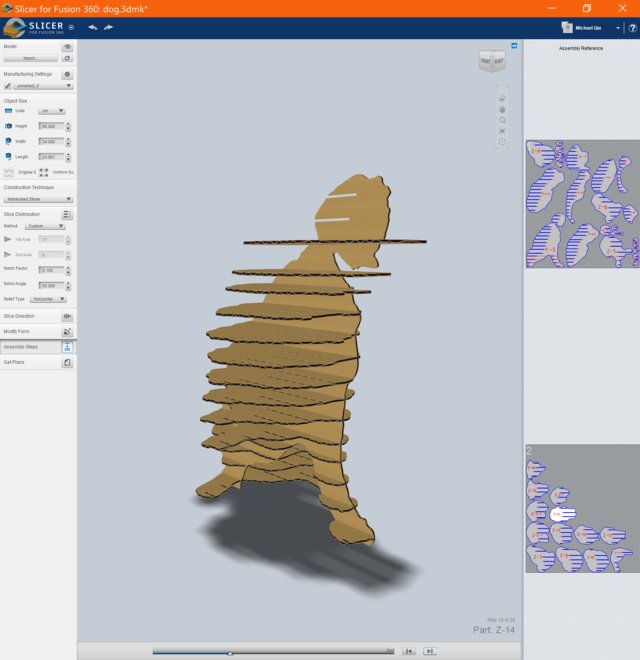Image resolution: width=640 pixels, height=660 pixels.
Task: Select the pan sphere tool in navigation bar
Action: pos(502,109)
